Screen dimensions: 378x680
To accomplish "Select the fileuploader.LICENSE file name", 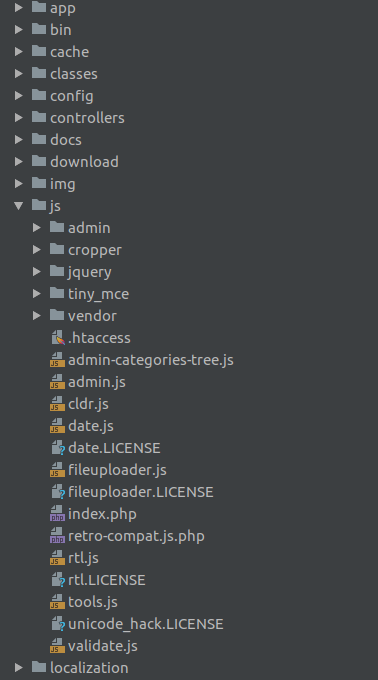I will point(141,492).
